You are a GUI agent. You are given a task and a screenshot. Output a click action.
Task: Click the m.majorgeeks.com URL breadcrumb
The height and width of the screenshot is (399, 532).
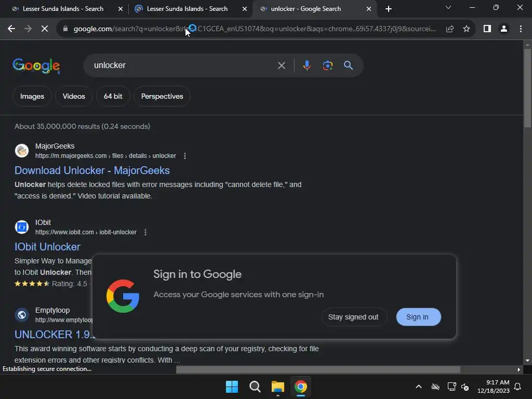point(105,156)
